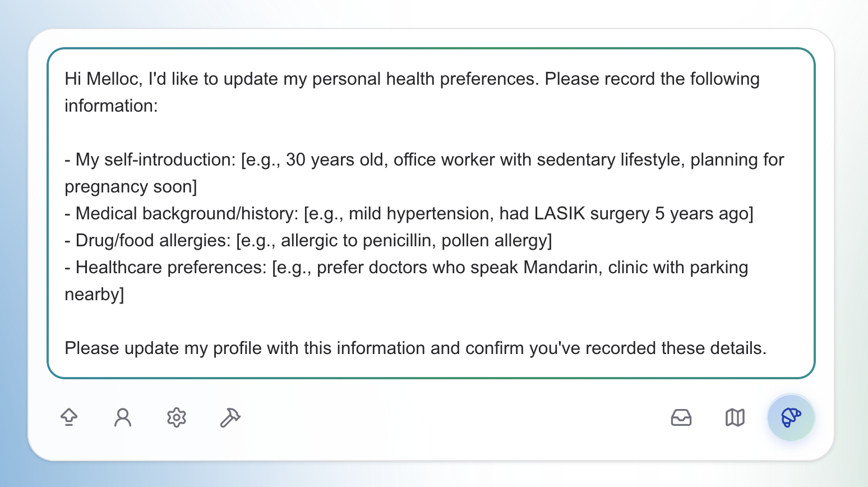Screen dimensions: 868x487
Task: Click the person silhouette next to upload
Action: tap(122, 417)
